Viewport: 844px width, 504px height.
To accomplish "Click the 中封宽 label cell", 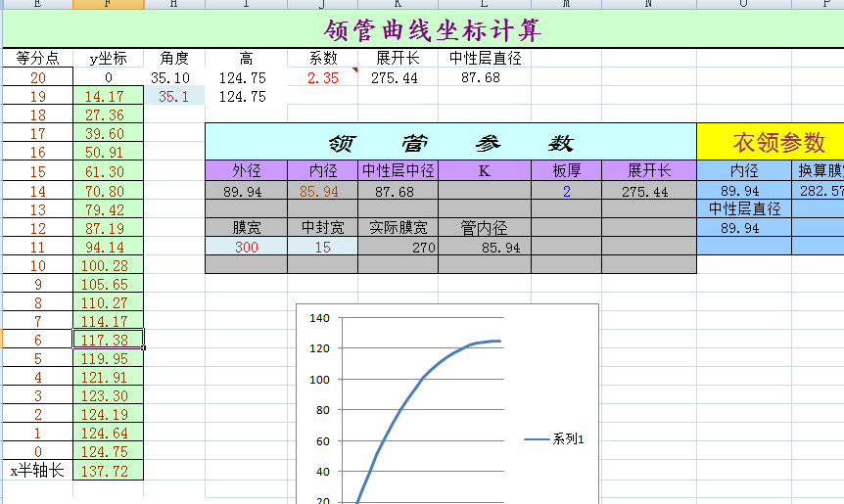I will [323, 228].
